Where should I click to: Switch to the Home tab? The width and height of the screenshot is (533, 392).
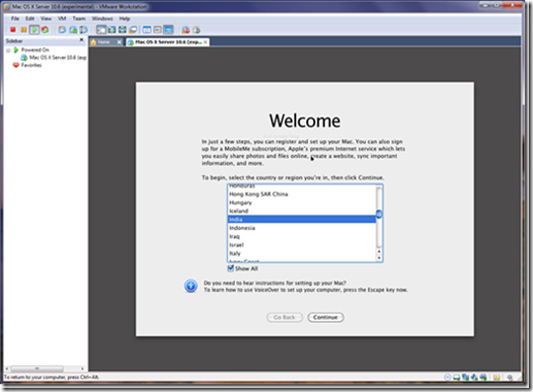pyautogui.click(x=103, y=41)
